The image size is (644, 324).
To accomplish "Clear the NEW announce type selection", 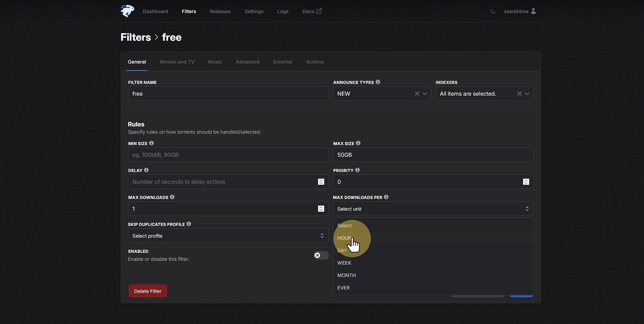I will coord(417,94).
